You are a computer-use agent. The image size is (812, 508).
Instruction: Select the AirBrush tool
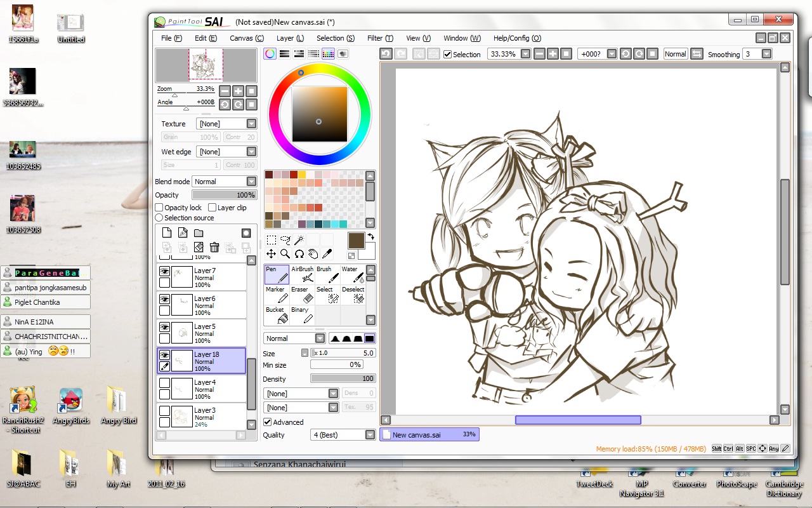pyautogui.click(x=302, y=274)
